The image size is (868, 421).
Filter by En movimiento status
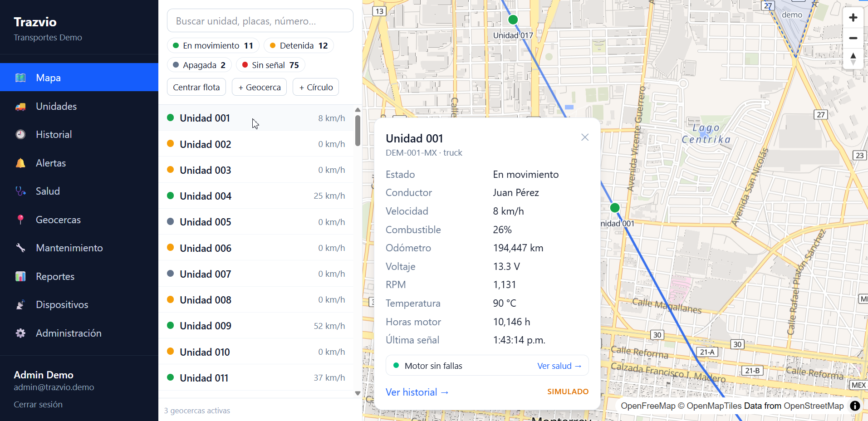click(213, 45)
